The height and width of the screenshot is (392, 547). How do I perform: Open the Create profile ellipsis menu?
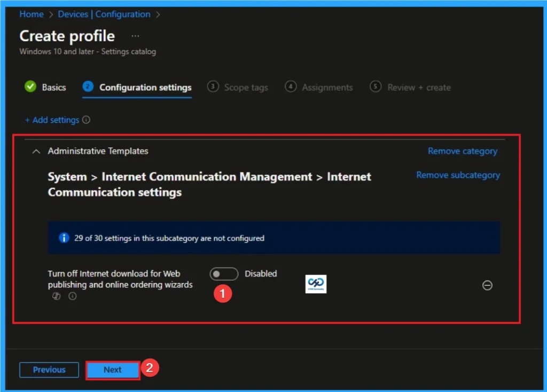click(135, 35)
